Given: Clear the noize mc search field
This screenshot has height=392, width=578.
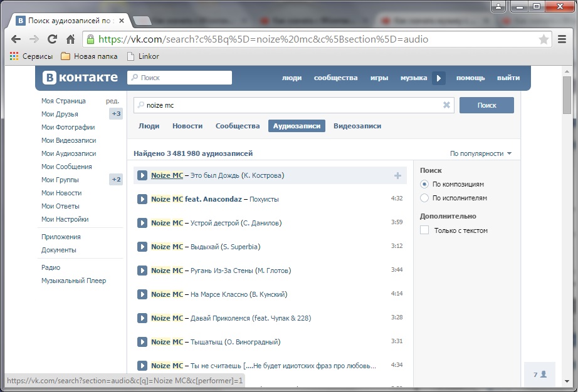Looking at the screenshot, I should pos(446,105).
